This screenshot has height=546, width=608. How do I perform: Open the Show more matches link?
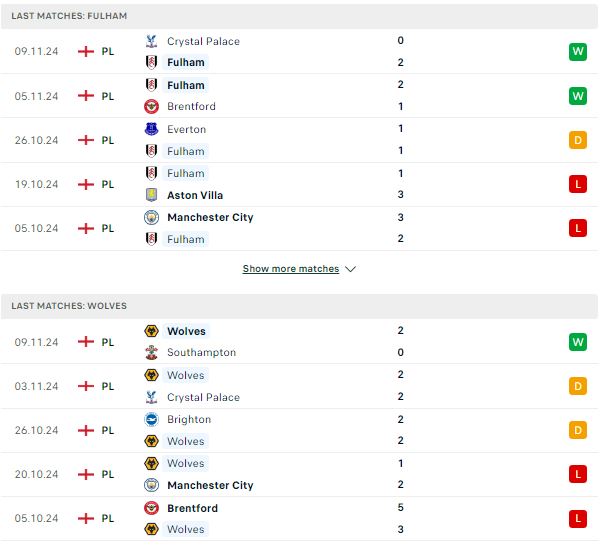point(291,269)
